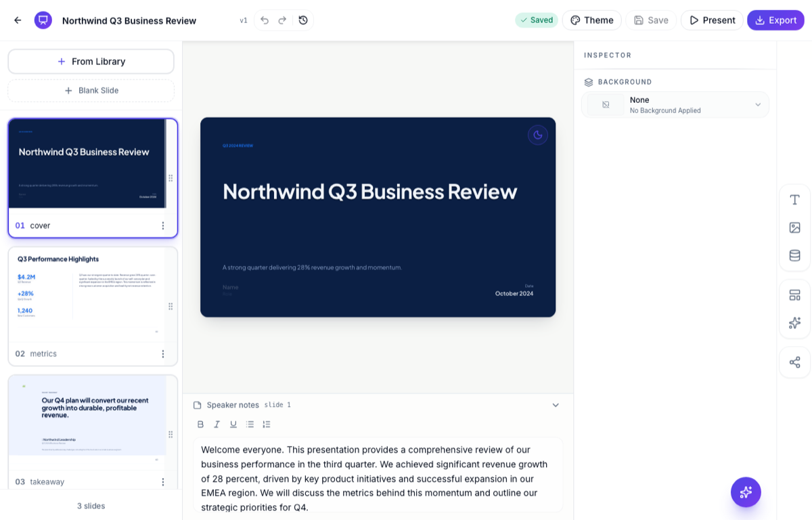Collapse the Speaker notes panel
Screen dimensions: 812x520
pos(556,405)
